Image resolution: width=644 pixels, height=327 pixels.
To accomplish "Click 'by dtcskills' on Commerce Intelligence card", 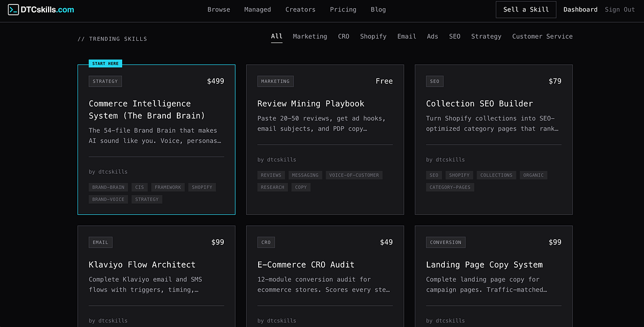I will tap(108, 172).
